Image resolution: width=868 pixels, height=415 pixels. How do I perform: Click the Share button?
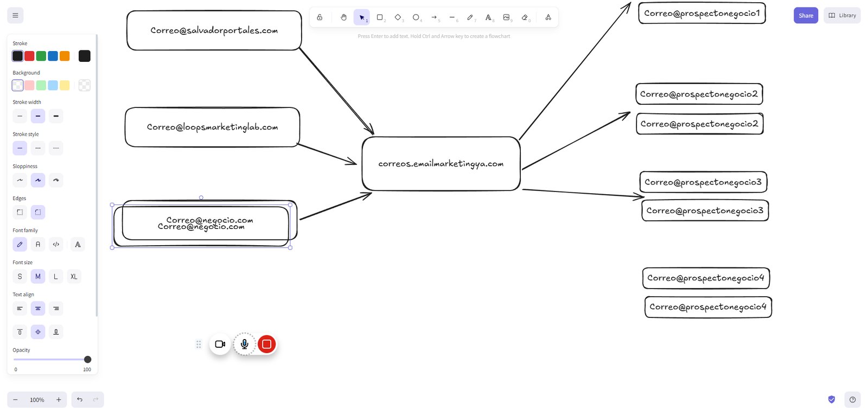click(806, 15)
